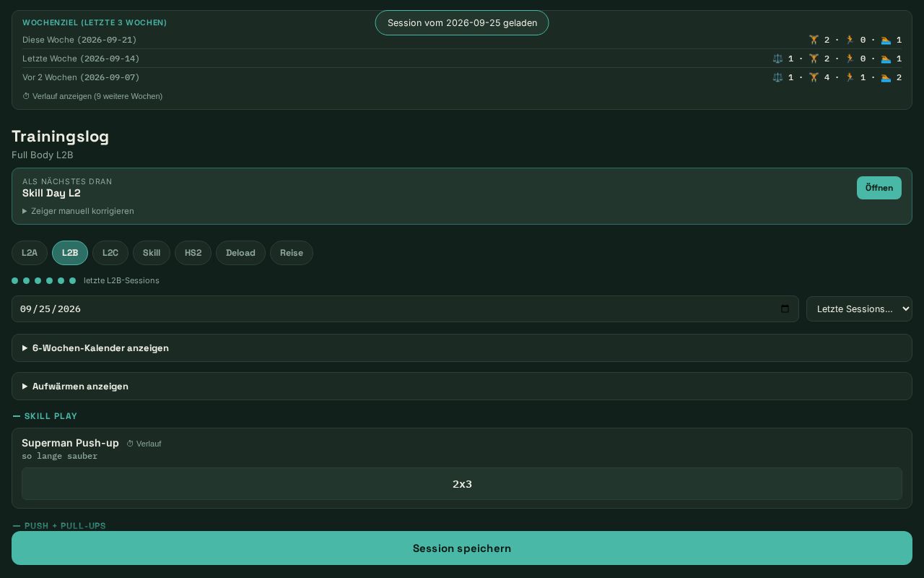Click the 'Skill Day L2' text
The width and height of the screenshot is (924, 578).
(x=51, y=193)
